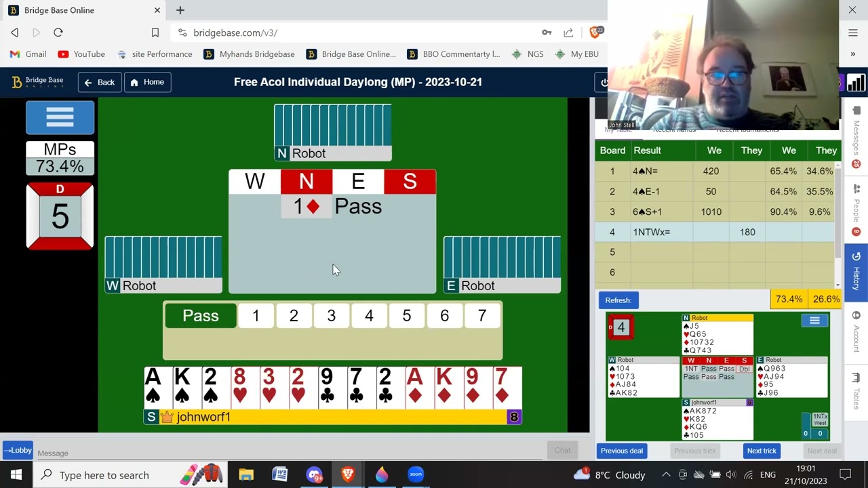Choose bid level 4
This screenshot has width=868, height=488.
pos(369,316)
